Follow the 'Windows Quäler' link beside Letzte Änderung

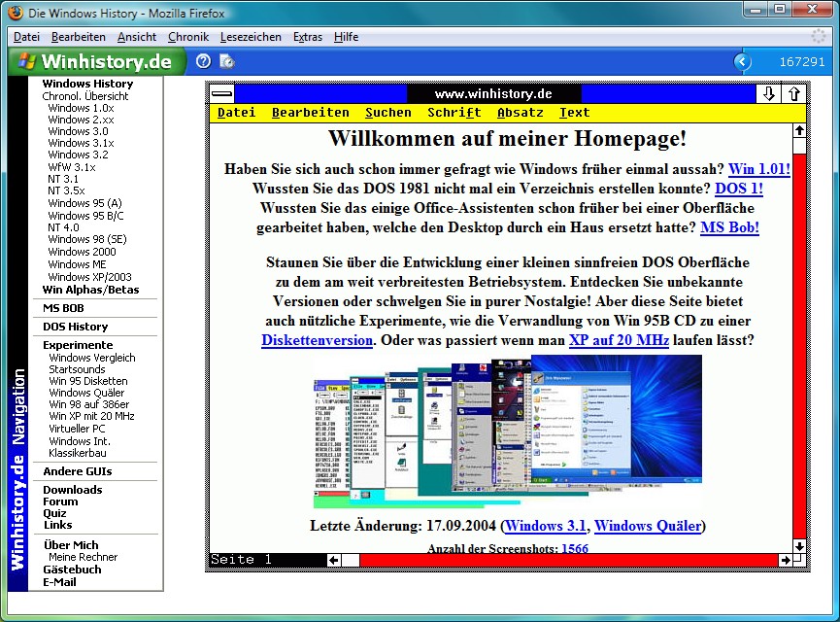(x=648, y=526)
